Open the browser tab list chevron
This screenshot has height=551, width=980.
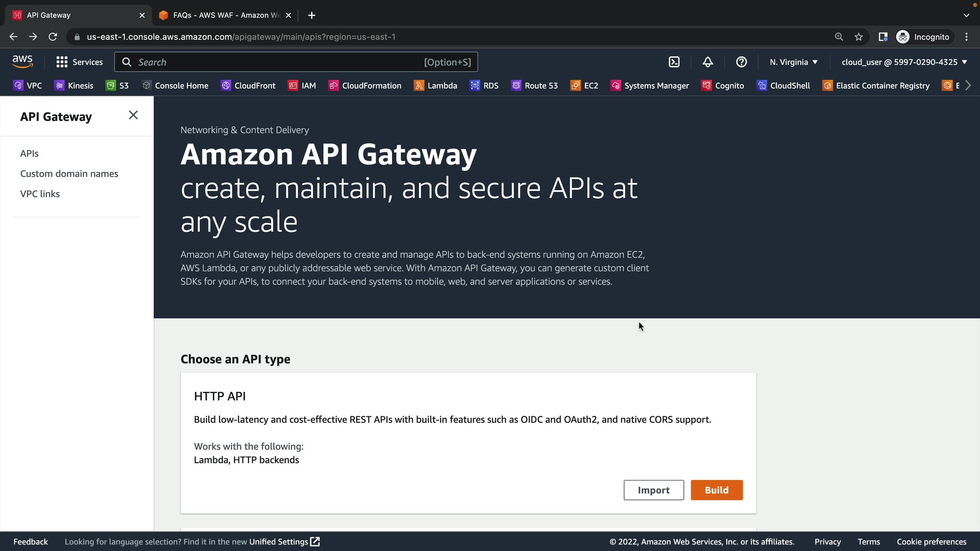(966, 15)
